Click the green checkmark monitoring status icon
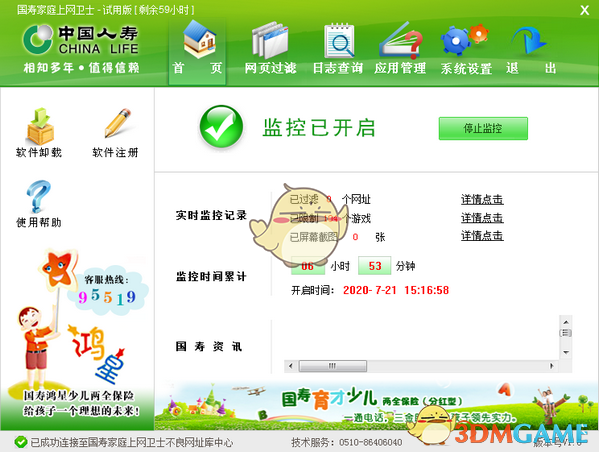Image resolution: width=599 pixels, height=452 pixels. click(221, 127)
